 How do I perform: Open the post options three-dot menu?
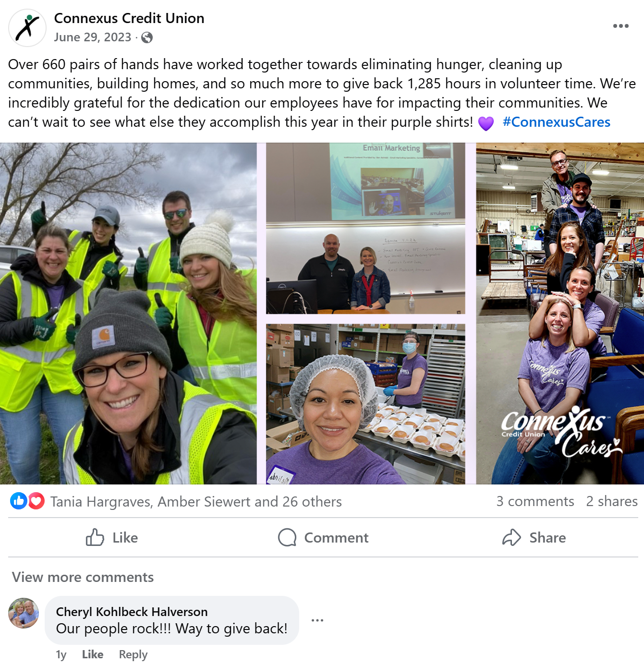point(620,26)
